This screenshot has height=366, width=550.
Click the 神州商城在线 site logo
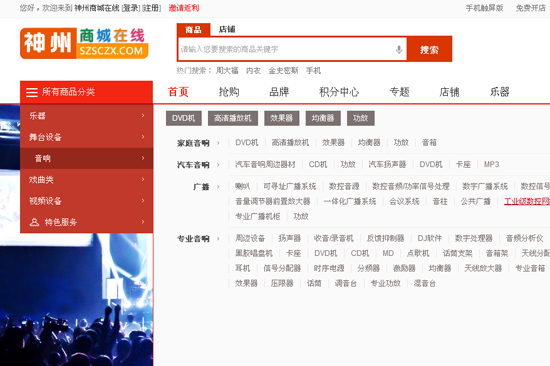[84, 43]
